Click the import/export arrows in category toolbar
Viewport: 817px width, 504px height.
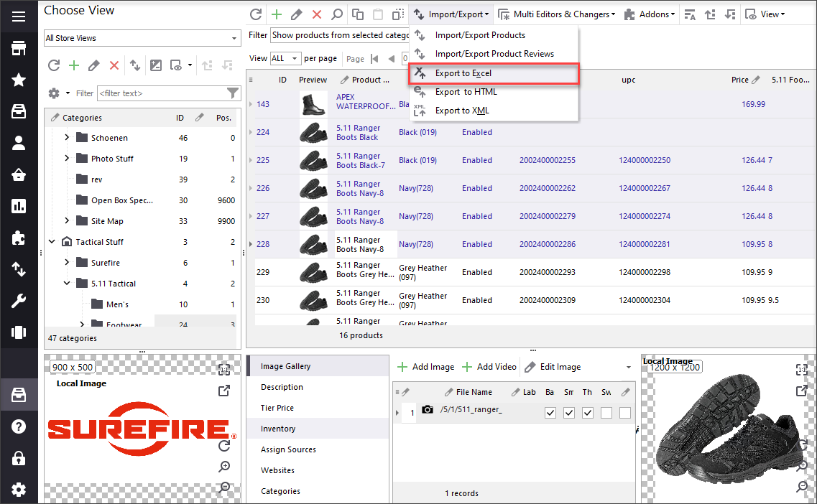click(135, 65)
